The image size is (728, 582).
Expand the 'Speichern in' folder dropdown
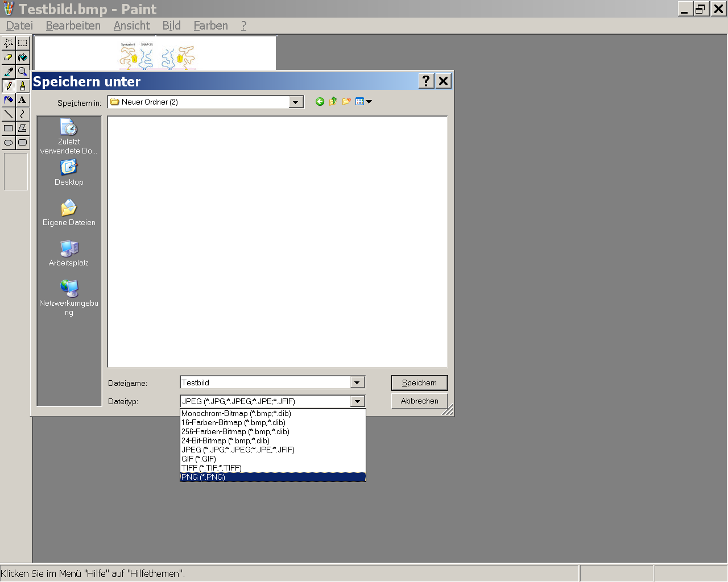tap(296, 102)
